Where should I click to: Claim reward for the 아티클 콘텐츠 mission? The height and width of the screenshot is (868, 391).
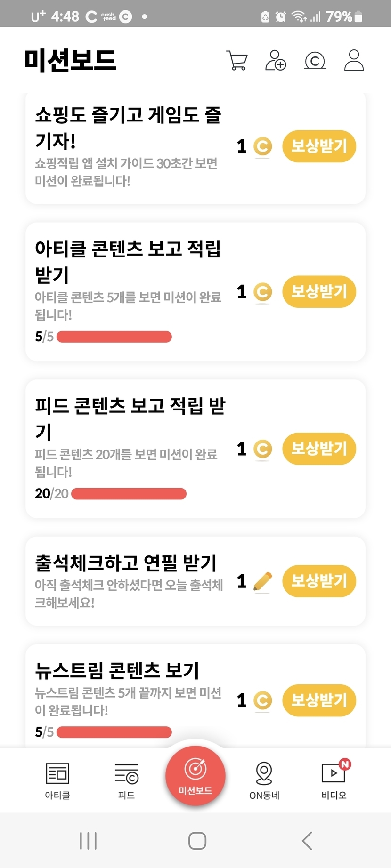(x=319, y=292)
